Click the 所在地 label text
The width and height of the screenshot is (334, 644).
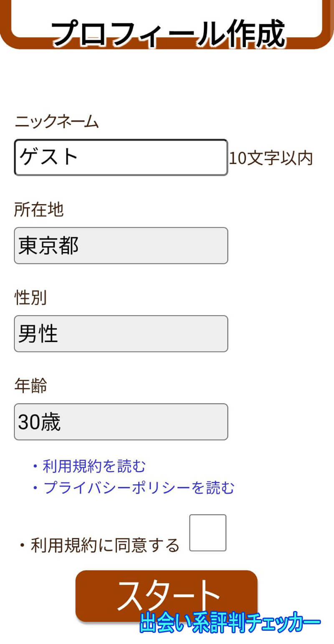coord(39,210)
